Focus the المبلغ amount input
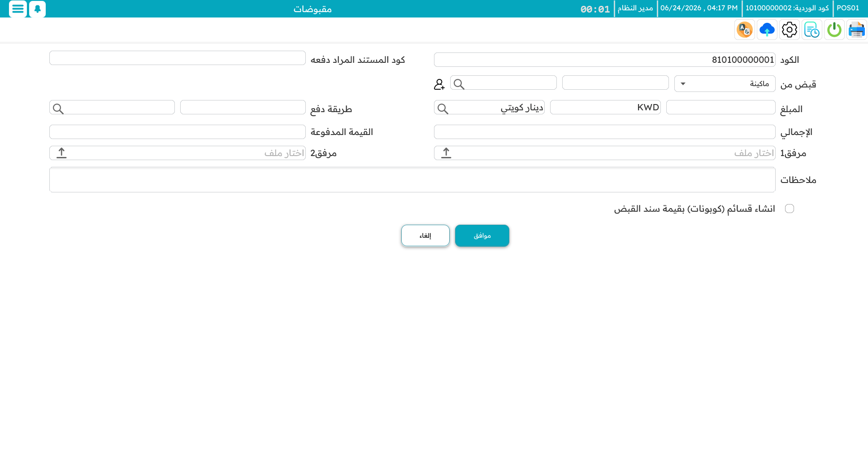Screen dimensions: 868x470 720,107
